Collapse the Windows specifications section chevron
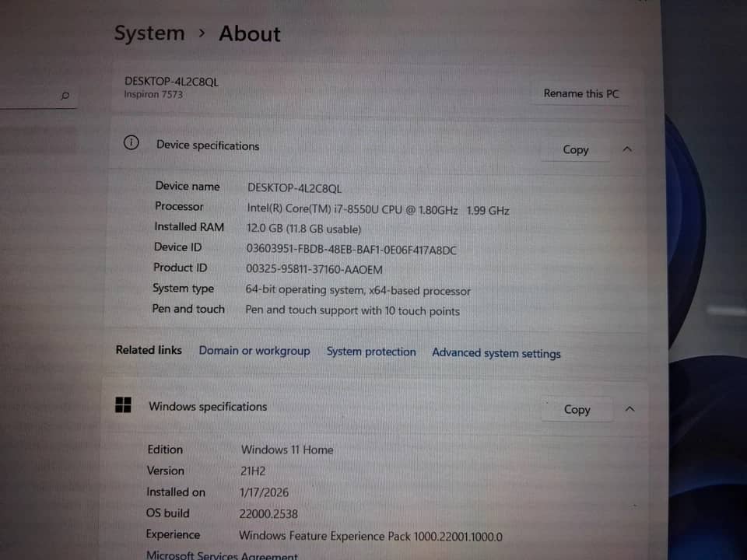 (x=630, y=409)
